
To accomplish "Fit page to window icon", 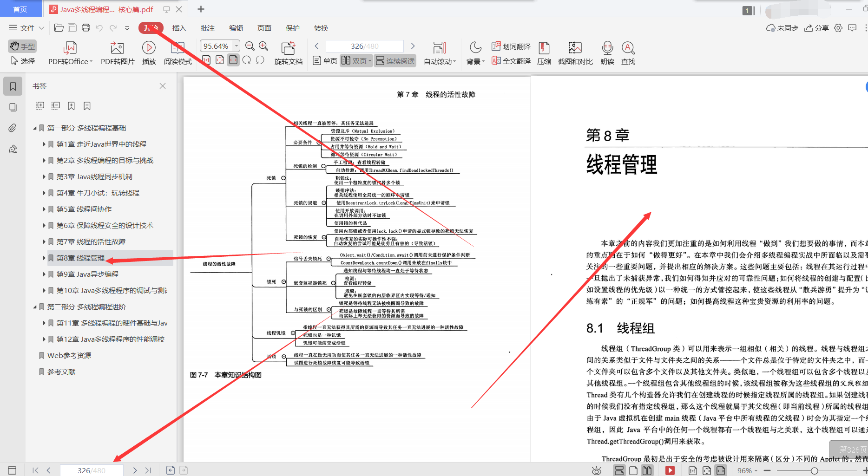I will point(220,60).
